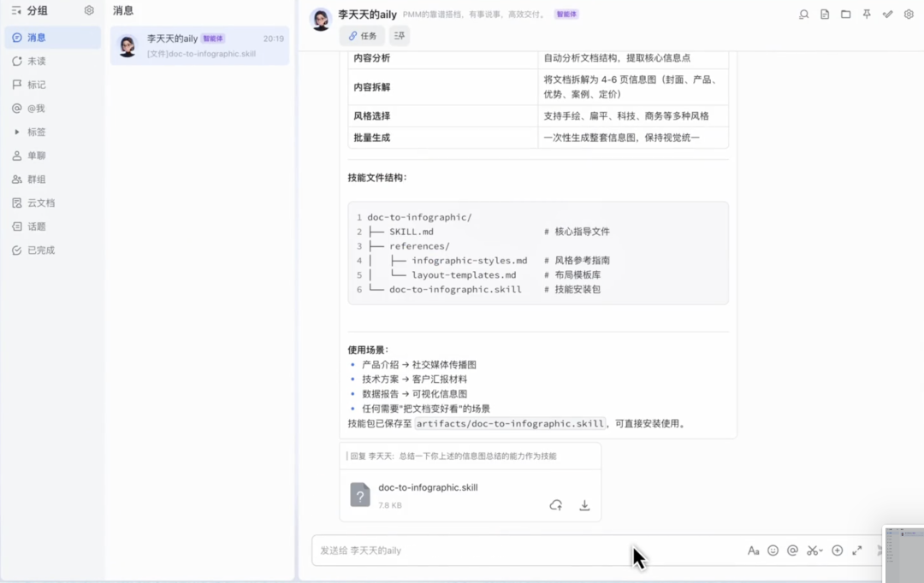Click the message input field
The height and width of the screenshot is (583, 924).
click(x=513, y=551)
